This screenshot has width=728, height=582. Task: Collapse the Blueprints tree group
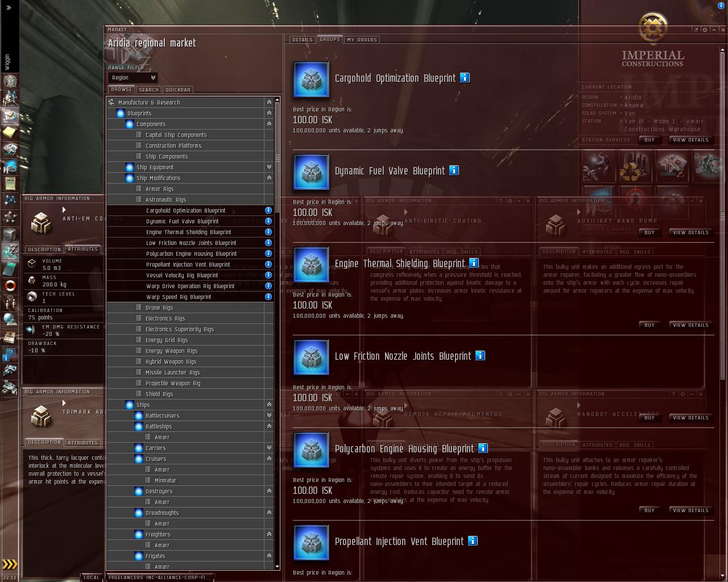click(269, 113)
